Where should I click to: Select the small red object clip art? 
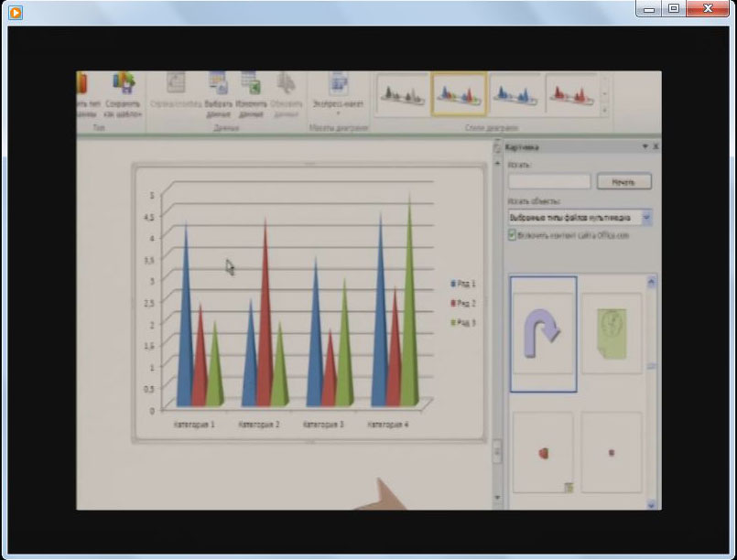pos(543,453)
